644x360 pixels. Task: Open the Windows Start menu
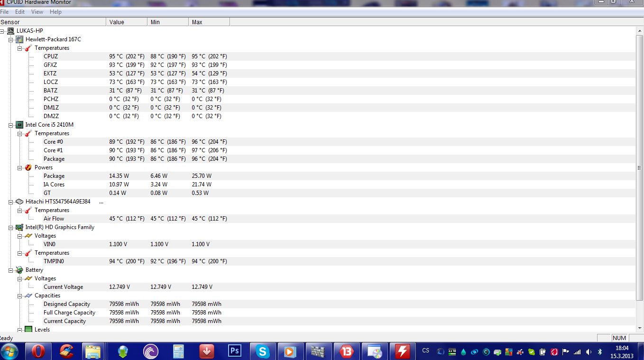(x=9, y=351)
